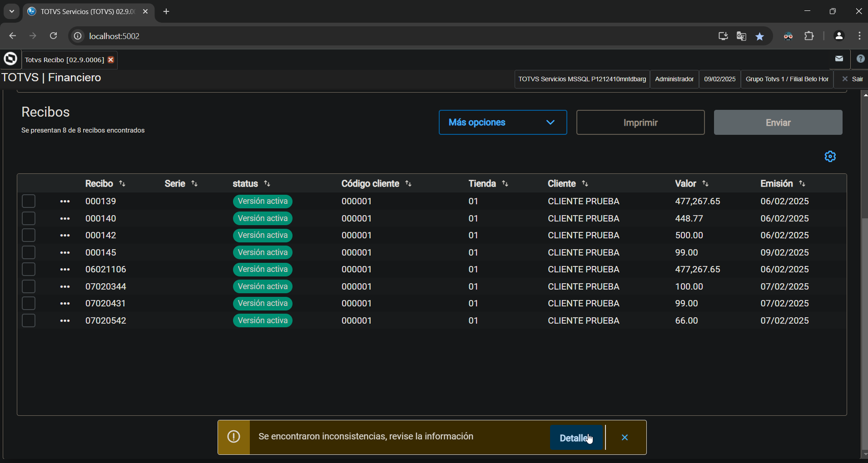Click Sair to exit the system
This screenshot has width=868, height=463.
[x=852, y=79]
